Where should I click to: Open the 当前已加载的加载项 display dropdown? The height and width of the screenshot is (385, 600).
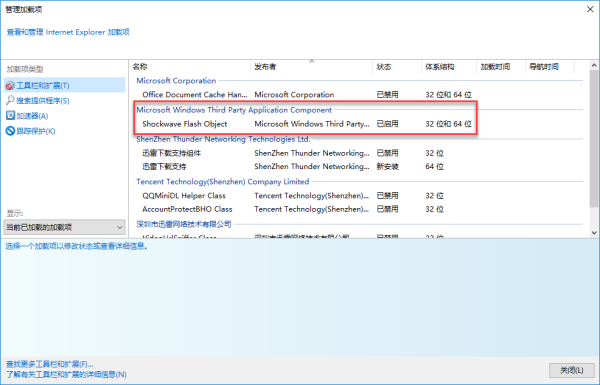(64, 227)
